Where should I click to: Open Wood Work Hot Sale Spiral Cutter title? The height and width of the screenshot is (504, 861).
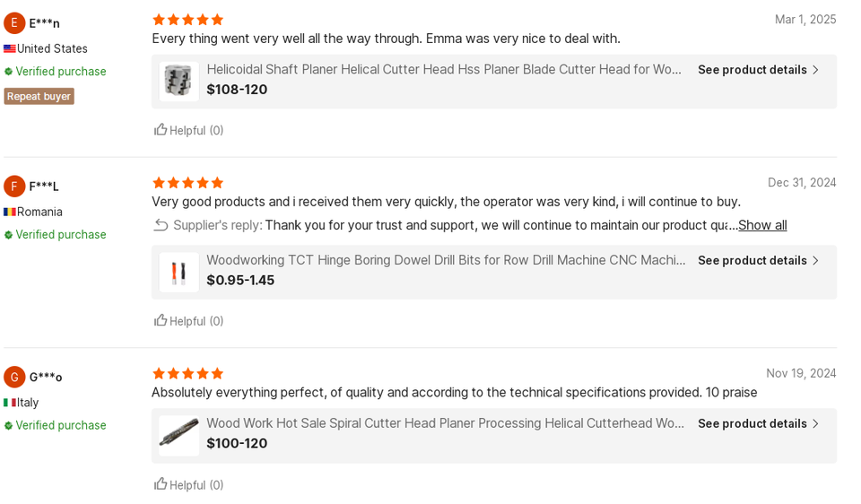(x=446, y=423)
